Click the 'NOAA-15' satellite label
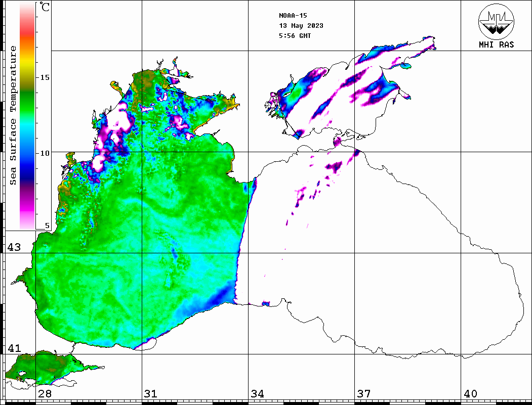 [293, 16]
